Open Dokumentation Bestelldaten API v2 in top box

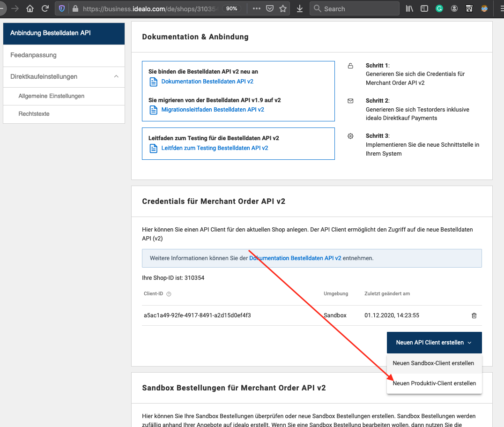207,82
